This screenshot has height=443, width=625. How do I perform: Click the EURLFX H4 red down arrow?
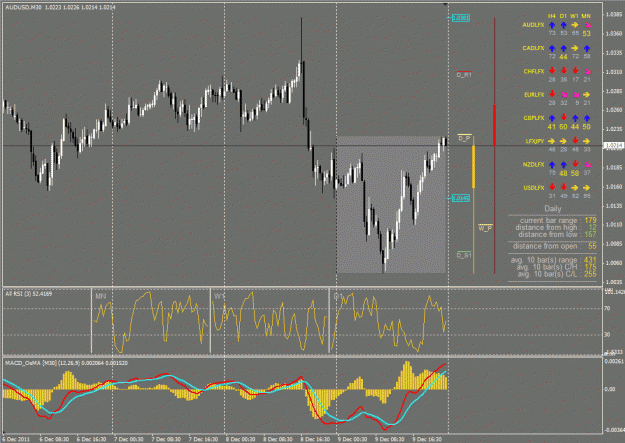point(552,94)
